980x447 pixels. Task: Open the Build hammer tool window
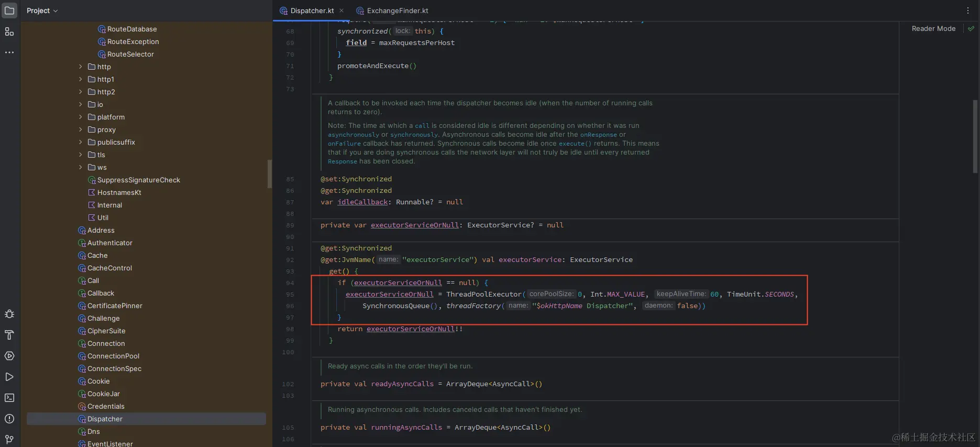coord(9,335)
